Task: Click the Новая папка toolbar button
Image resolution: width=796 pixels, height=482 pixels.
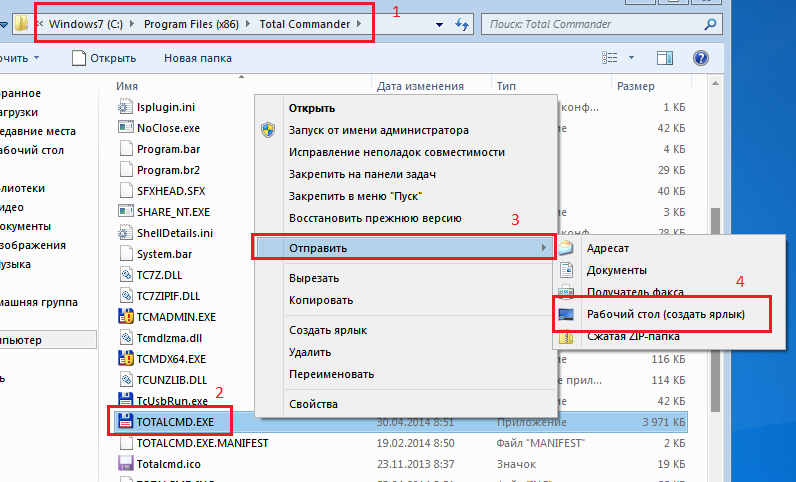Action: (x=197, y=58)
